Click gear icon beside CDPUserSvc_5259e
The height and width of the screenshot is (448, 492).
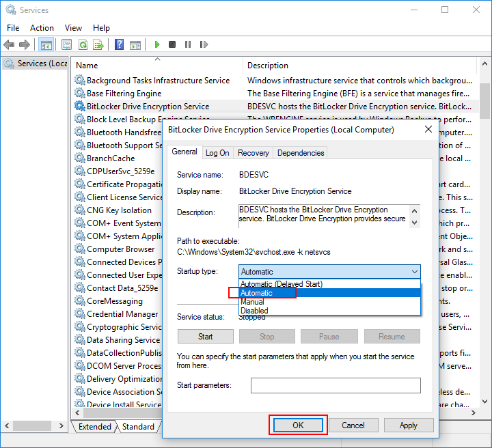tap(80, 171)
